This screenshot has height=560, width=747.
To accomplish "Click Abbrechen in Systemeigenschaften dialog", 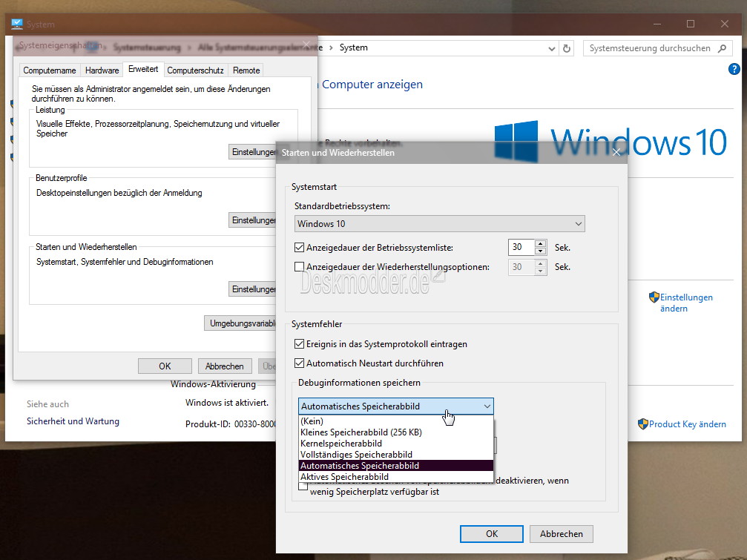I will pyautogui.click(x=224, y=366).
